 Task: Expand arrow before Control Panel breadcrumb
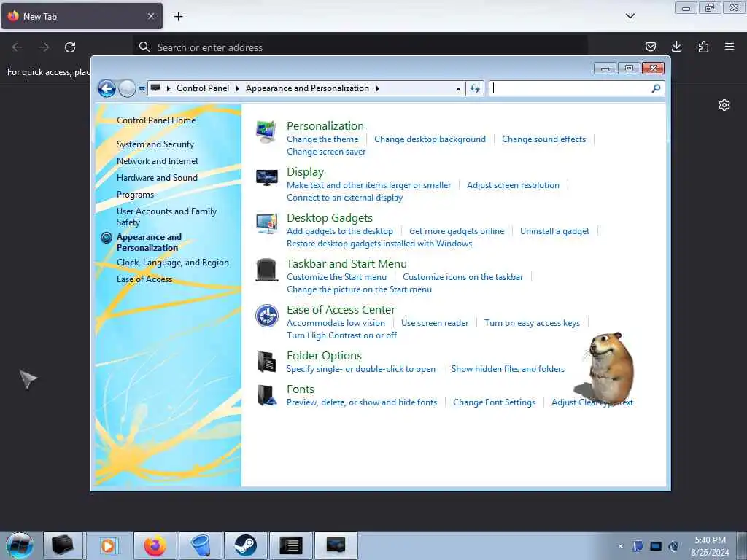[x=169, y=88]
